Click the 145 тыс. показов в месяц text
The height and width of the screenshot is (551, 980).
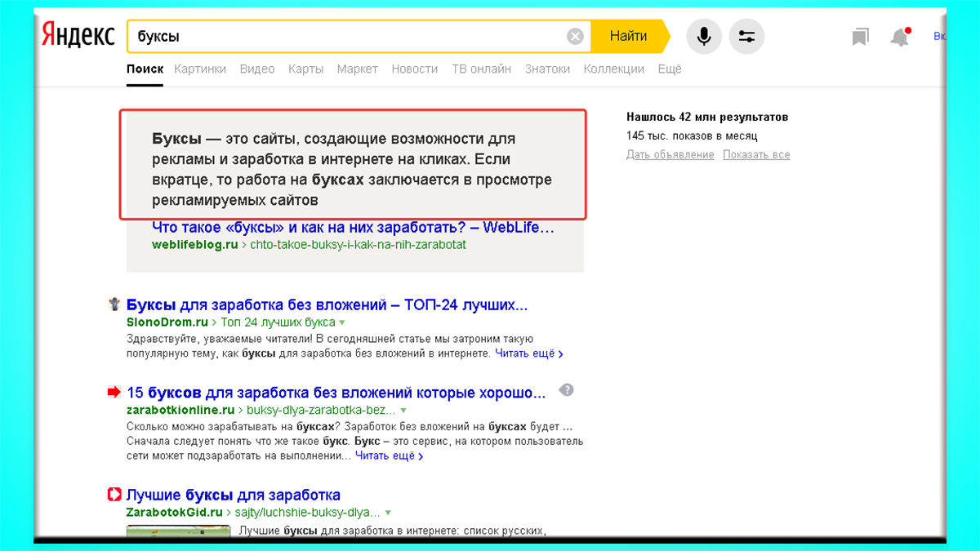pyautogui.click(x=692, y=136)
